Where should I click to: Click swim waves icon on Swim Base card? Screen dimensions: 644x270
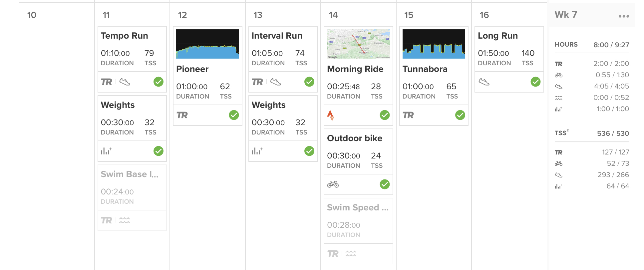(x=125, y=220)
